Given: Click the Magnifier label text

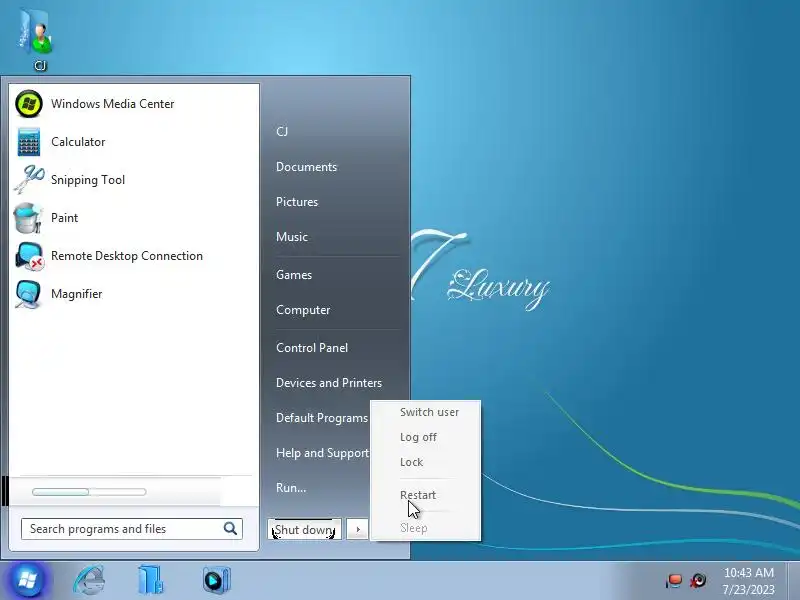Looking at the screenshot, I should point(77,294).
